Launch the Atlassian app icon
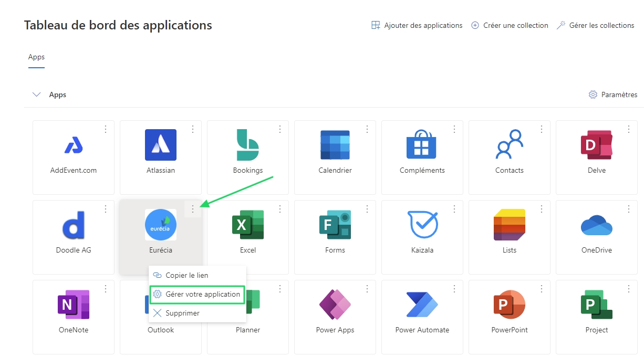This screenshot has height=356, width=644. click(161, 145)
